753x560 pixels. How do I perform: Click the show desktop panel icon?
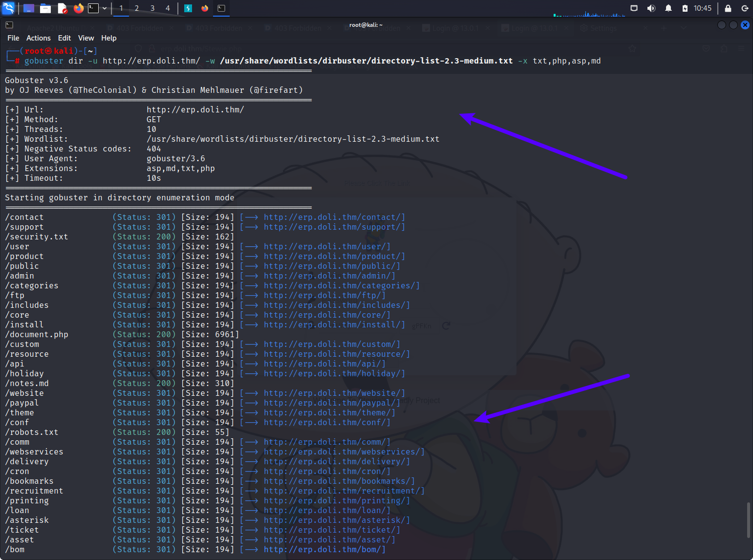[29, 8]
